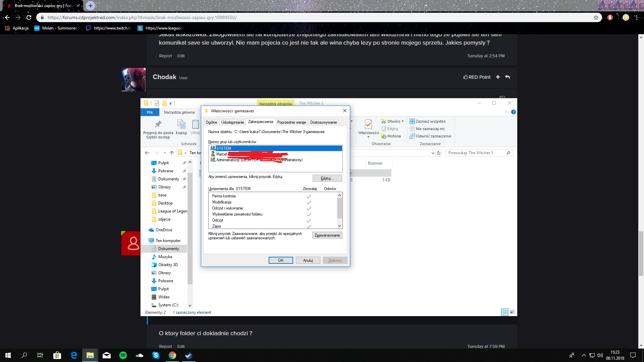The image size is (644, 362).
Task: Select OneDrive in the navigation tree
Action: (160, 230)
